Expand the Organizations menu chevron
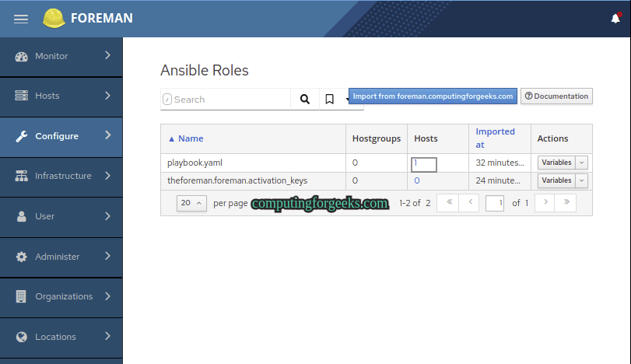The image size is (631, 364). (107, 296)
